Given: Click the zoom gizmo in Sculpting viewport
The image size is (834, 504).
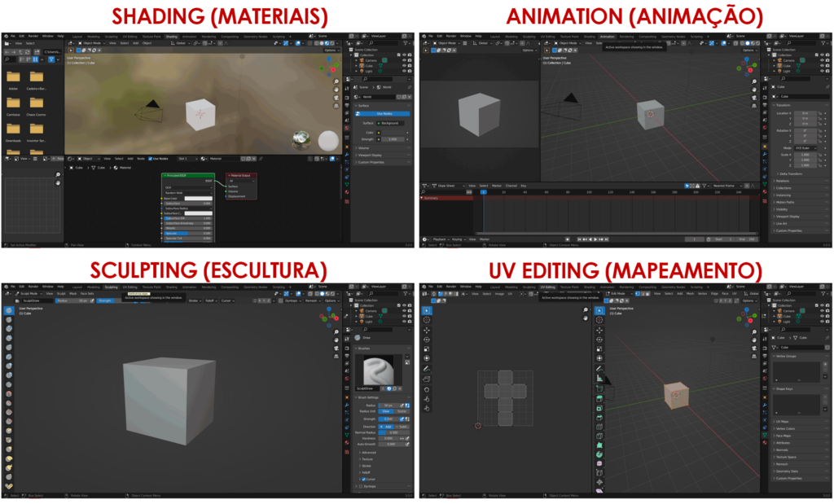Looking at the screenshot, I should [x=336, y=331].
